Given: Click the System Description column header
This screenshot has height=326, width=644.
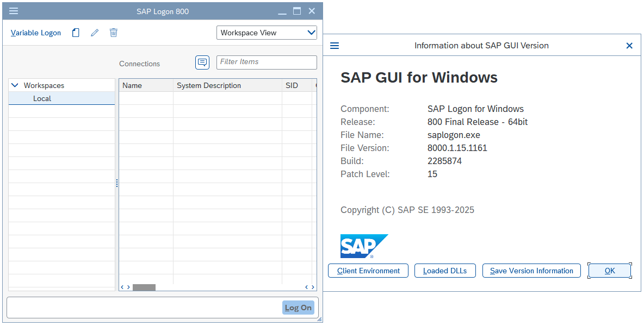Looking at the screenshot, I should [x=227, y=85].
